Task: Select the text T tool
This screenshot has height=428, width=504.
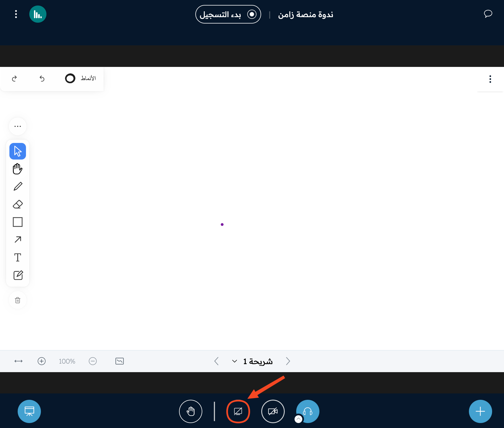Action: [18, 257]
